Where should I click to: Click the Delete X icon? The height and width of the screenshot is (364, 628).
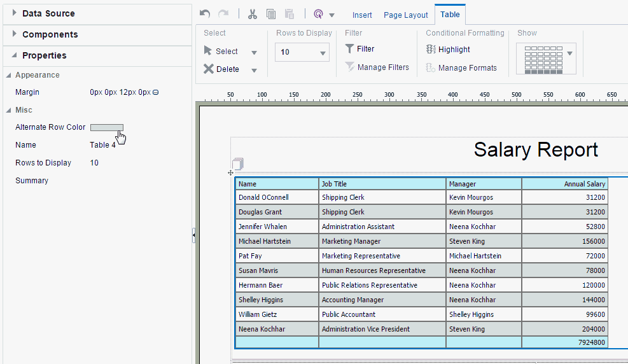(209, 69)
